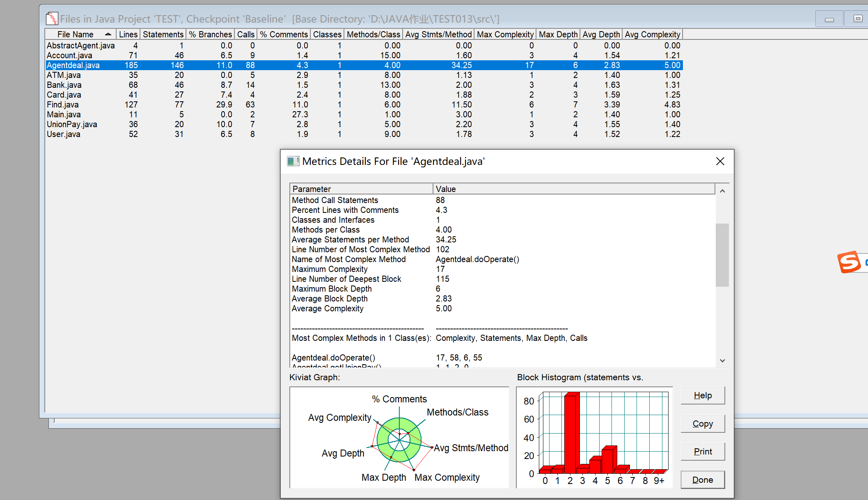Viewport: 868px width, 500px height.
Task: Sort file list by File Name column
Action: coord(76,34)
